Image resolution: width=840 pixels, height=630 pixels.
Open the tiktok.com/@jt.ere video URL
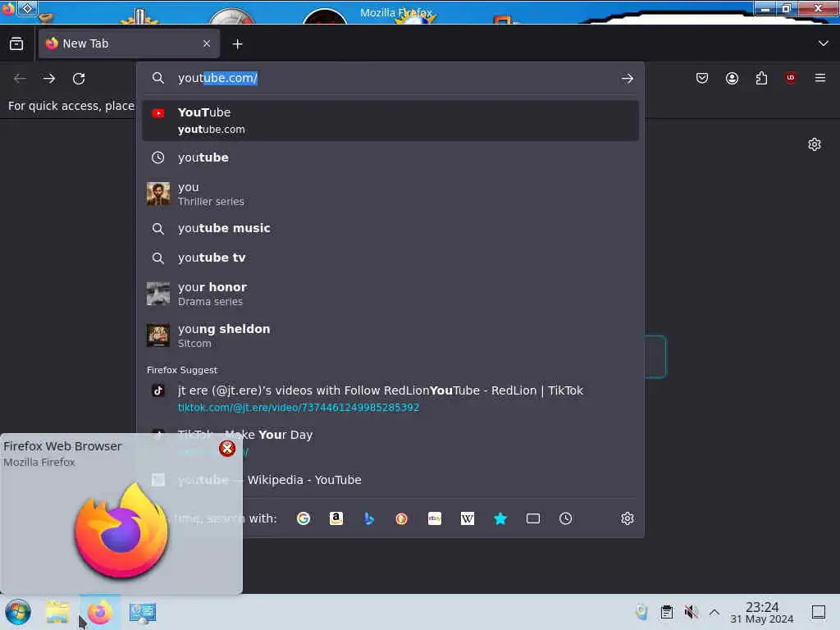tap(299, 408)
